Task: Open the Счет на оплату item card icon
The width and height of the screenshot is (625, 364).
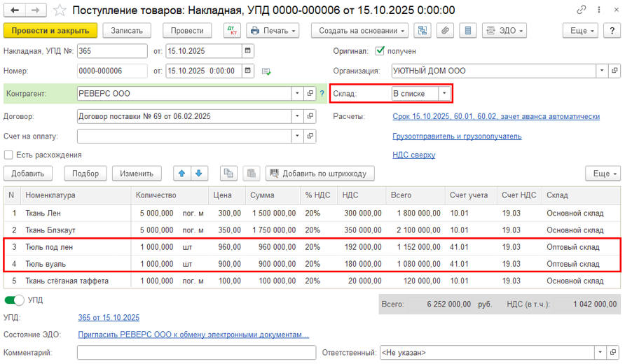Action: 310,136
